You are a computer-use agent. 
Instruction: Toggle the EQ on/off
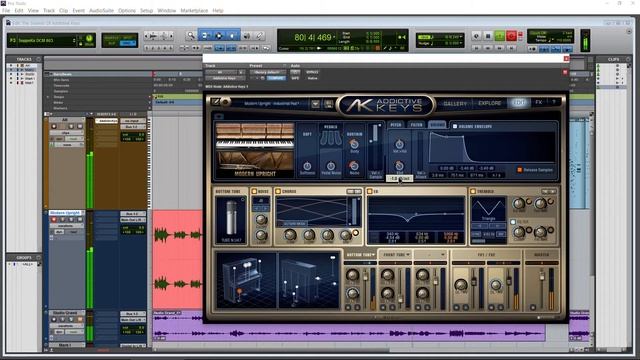[x=369, y=191]
